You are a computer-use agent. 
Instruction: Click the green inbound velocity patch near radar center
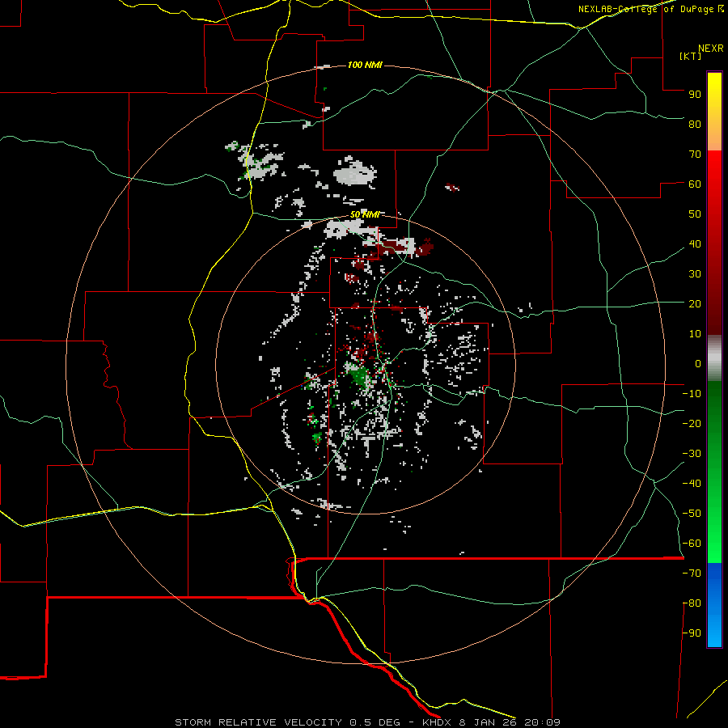[x=358, y=376]
